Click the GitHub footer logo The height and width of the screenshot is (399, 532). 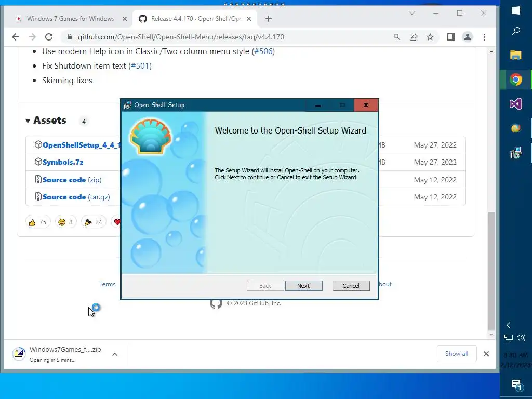[x=216, y=303]
